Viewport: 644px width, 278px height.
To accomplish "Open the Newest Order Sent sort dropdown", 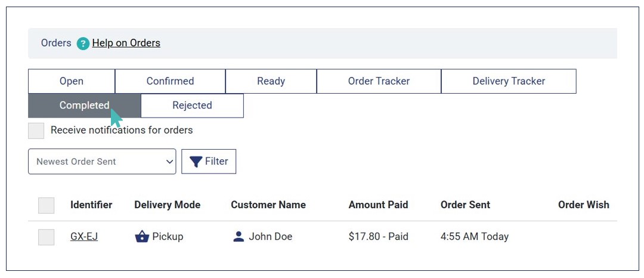I will pos(101,162).
